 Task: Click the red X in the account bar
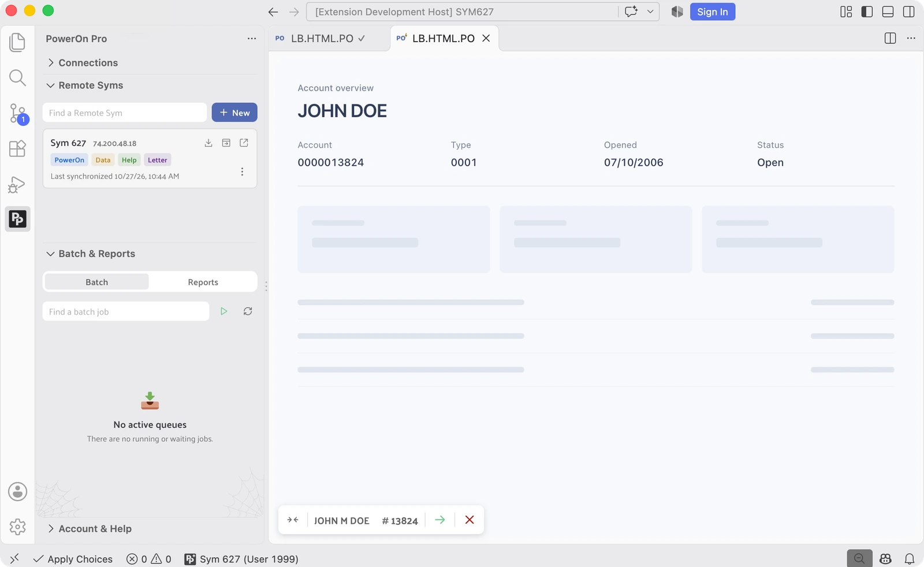click(470, 520)
